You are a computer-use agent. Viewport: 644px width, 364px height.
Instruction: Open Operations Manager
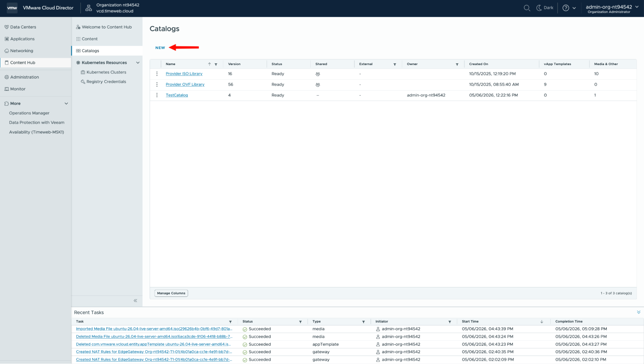click(29, 113)
